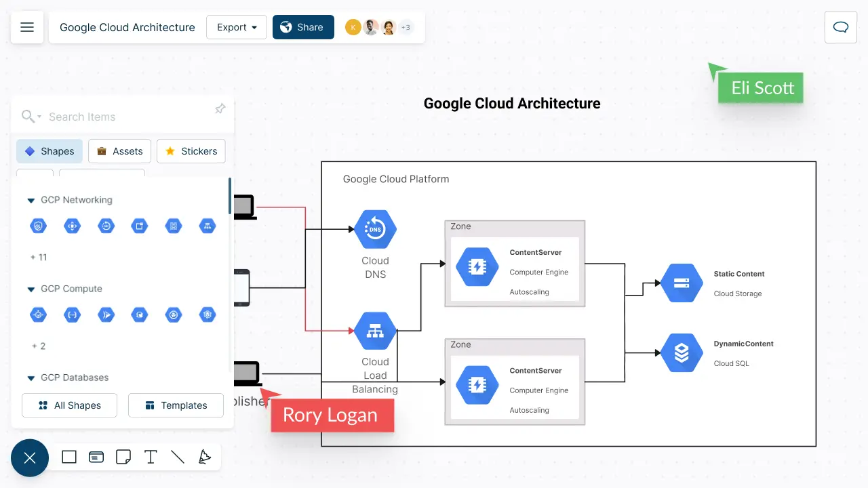Switch to the Assets tab
The width and height of the screenshot is (868, 488).
[119, 151]
